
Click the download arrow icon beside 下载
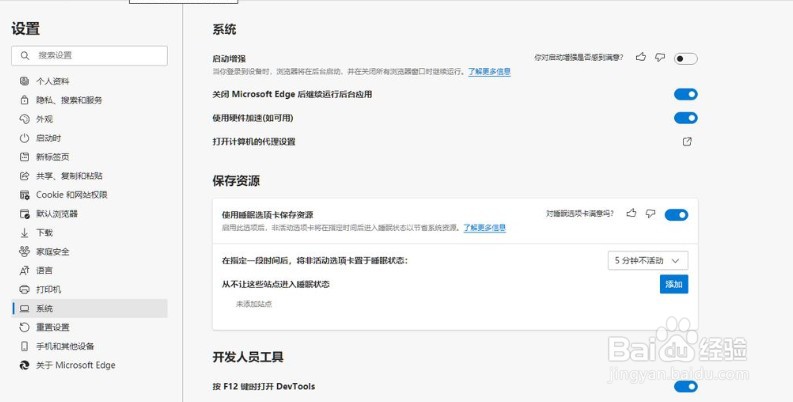tap(24, 233)
